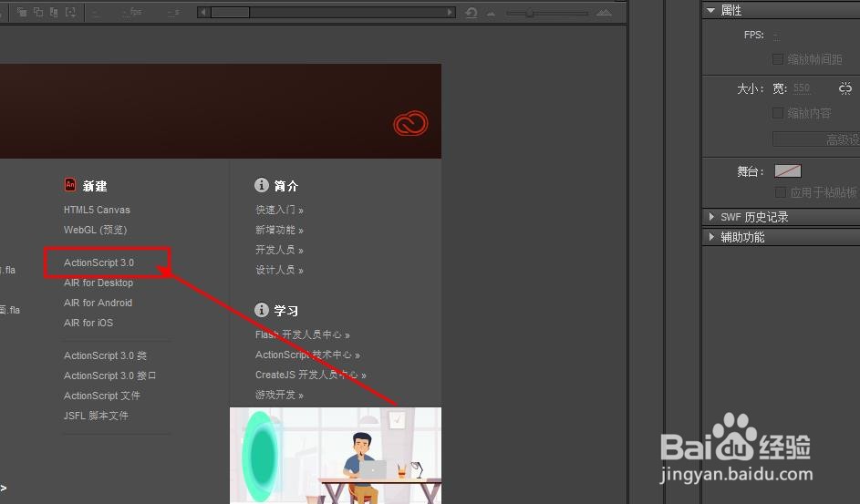The image size is (860, 504).
Task: Toggle the 应用于粘贴板 checkbox
Action: click(x=780, y=192)
